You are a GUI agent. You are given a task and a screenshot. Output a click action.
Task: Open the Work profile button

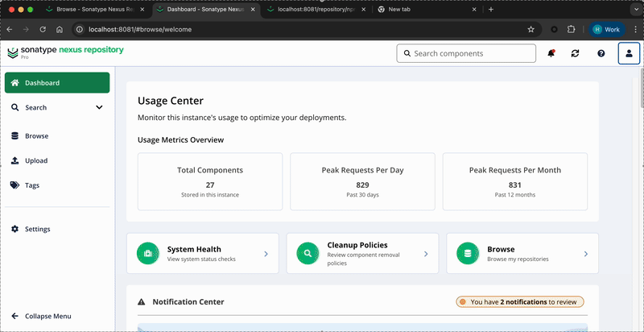click(x=607, y=30)
